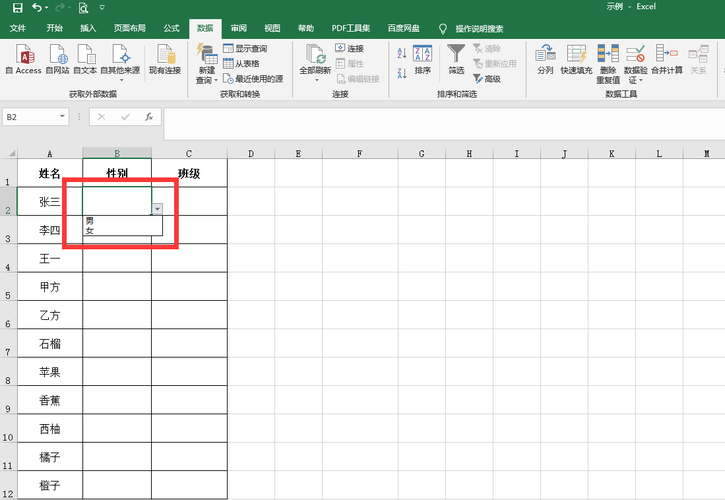Click the 性别 header cell

pos(117,173)
